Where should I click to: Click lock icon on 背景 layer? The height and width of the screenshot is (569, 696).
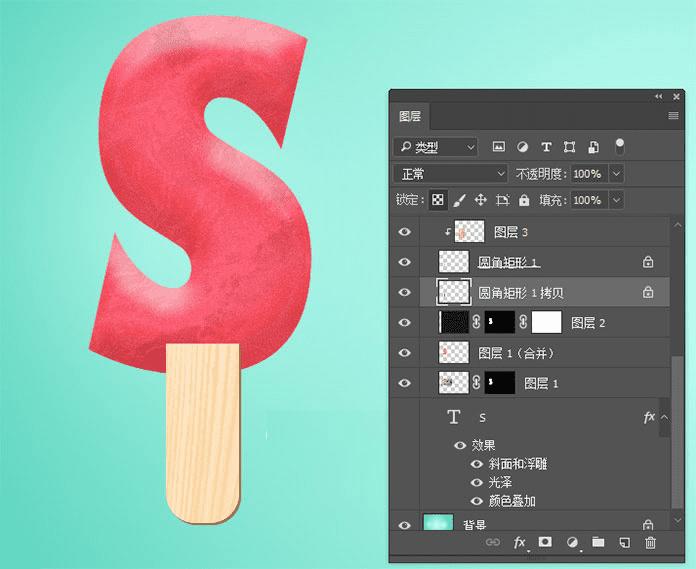tap(648, 525)
